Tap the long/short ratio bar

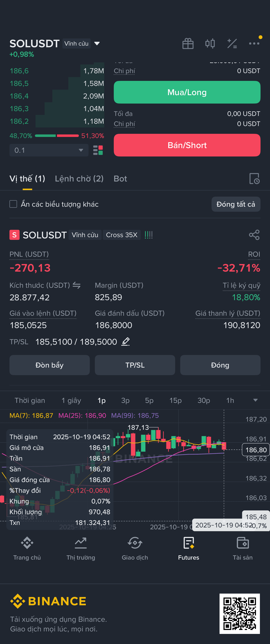pyautogui.click(x=57, y=136)
